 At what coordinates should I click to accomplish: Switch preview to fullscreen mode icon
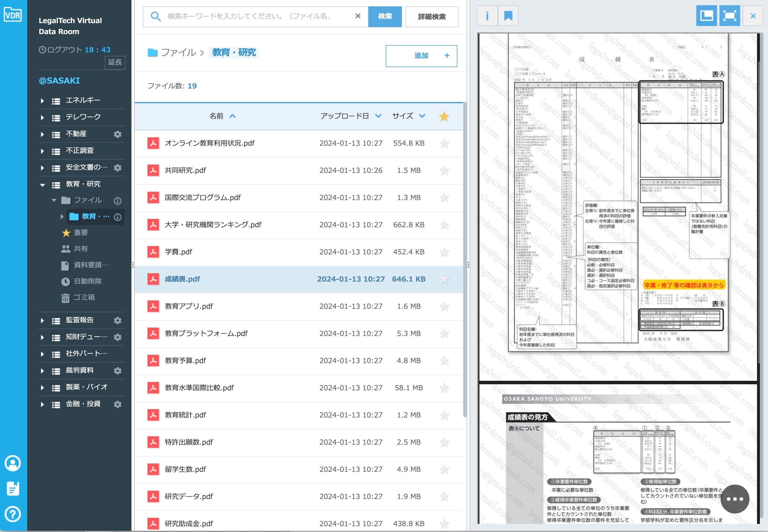tap(729, 16)
